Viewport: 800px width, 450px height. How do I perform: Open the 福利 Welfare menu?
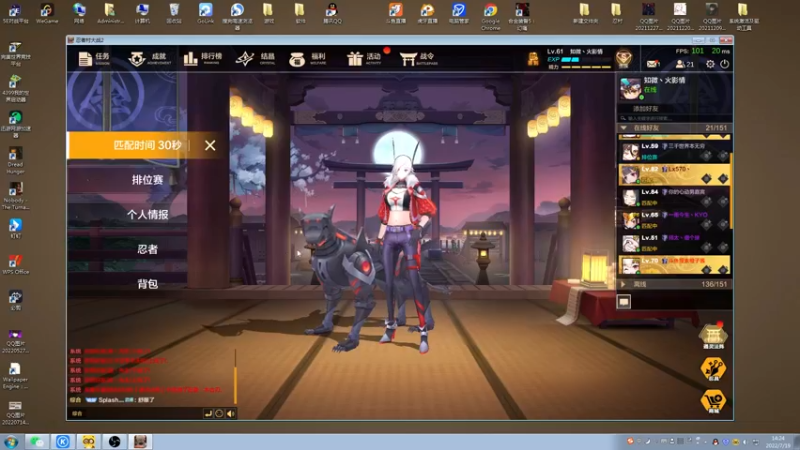tap(307, 59)
